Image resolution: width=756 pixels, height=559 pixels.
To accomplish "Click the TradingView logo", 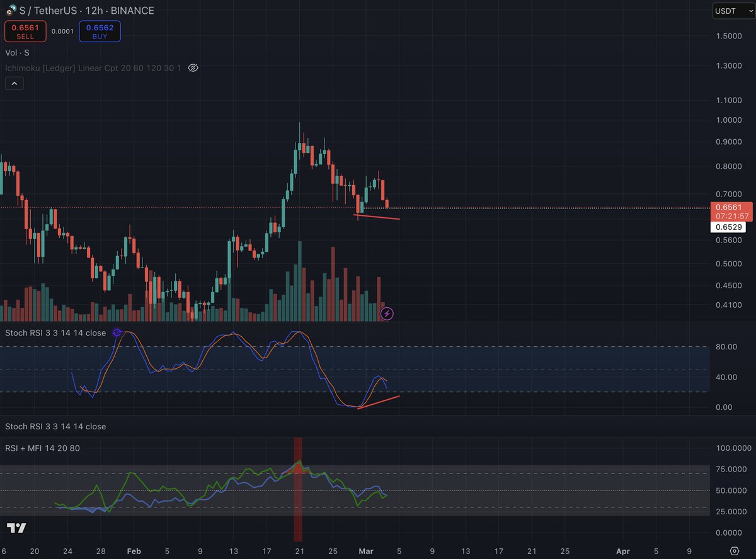I will [16, 528].
